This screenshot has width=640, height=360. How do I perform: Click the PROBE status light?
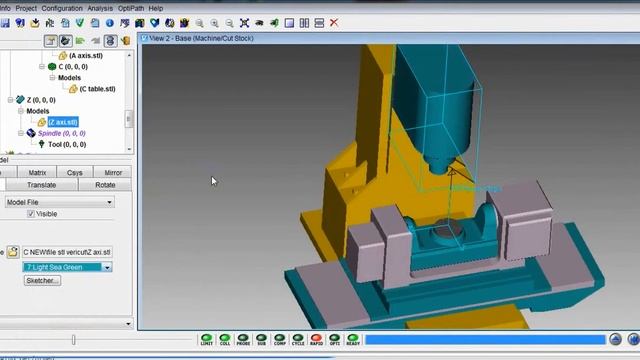tap(243, 340)
